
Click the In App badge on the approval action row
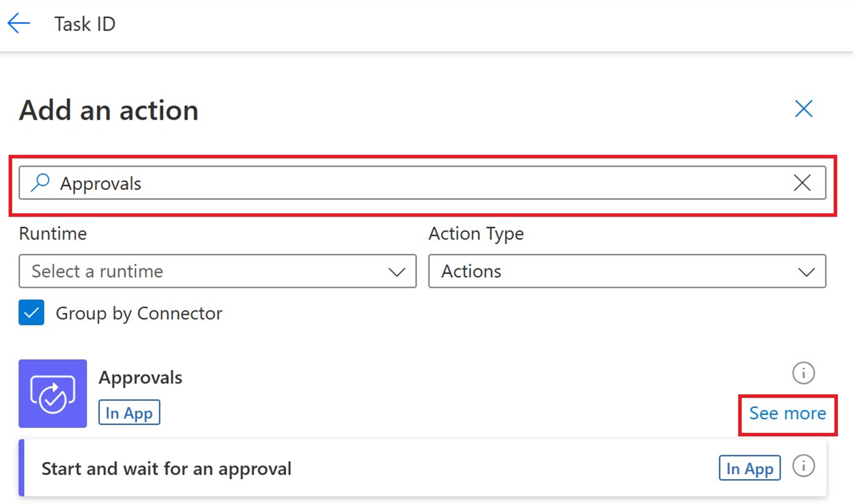tap(749, 468)
